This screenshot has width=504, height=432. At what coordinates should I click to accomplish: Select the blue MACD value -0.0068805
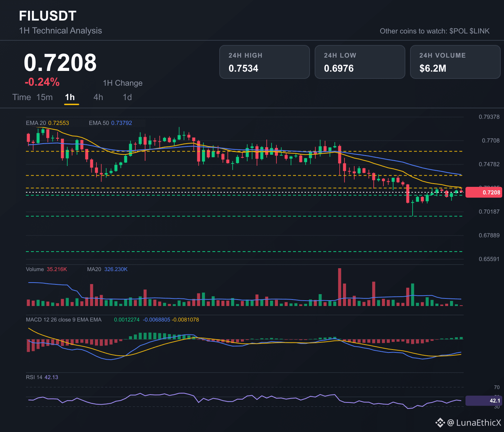(157, 320)
